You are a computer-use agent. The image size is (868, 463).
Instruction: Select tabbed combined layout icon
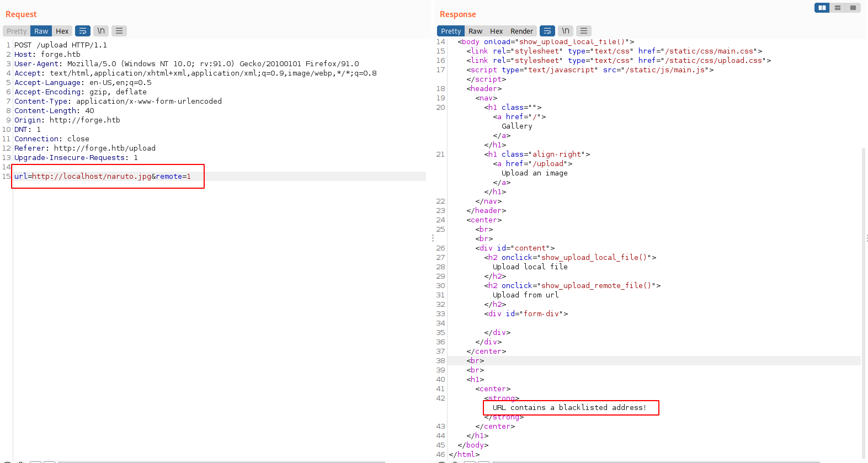(853, 8)
